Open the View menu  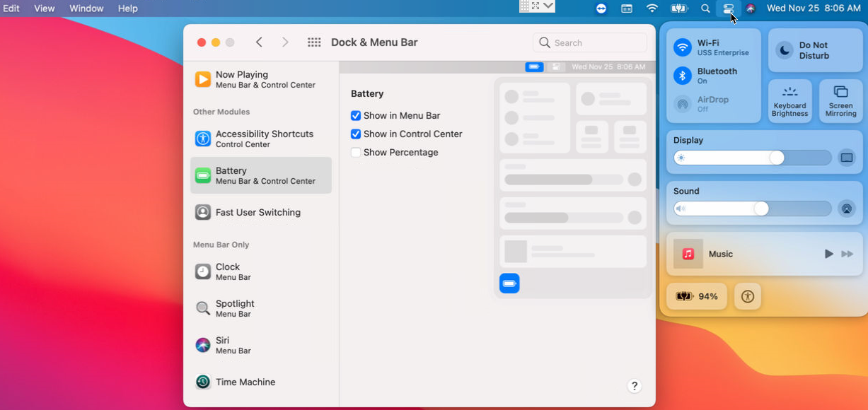coord(45,8)
